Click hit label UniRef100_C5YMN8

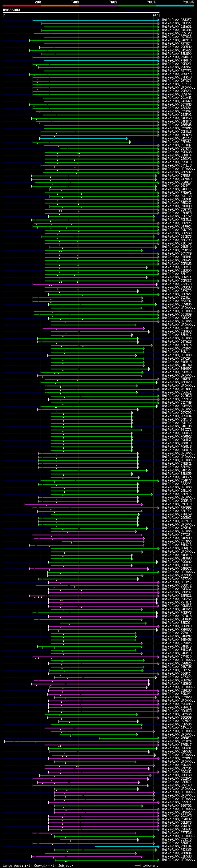click(x=177, y=758)
